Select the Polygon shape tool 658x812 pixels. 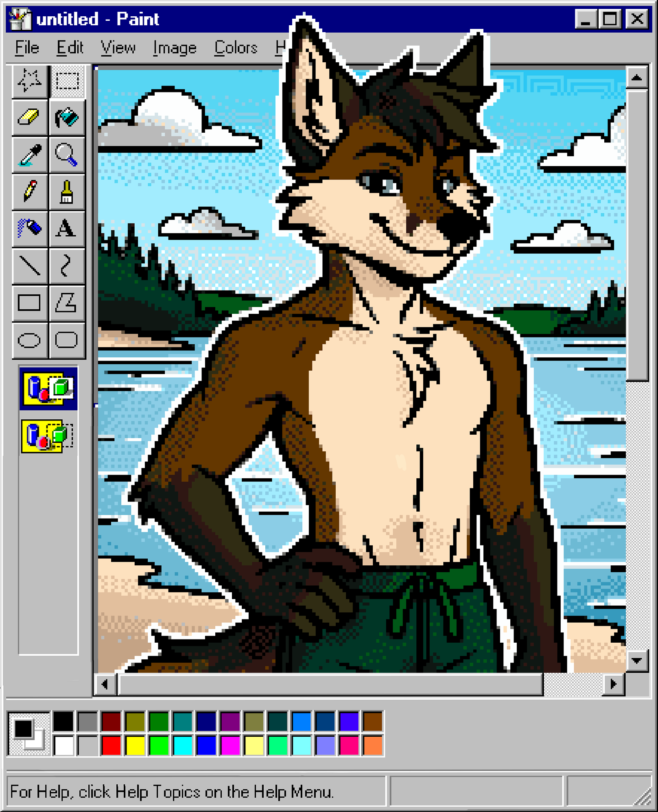(67, 303)
